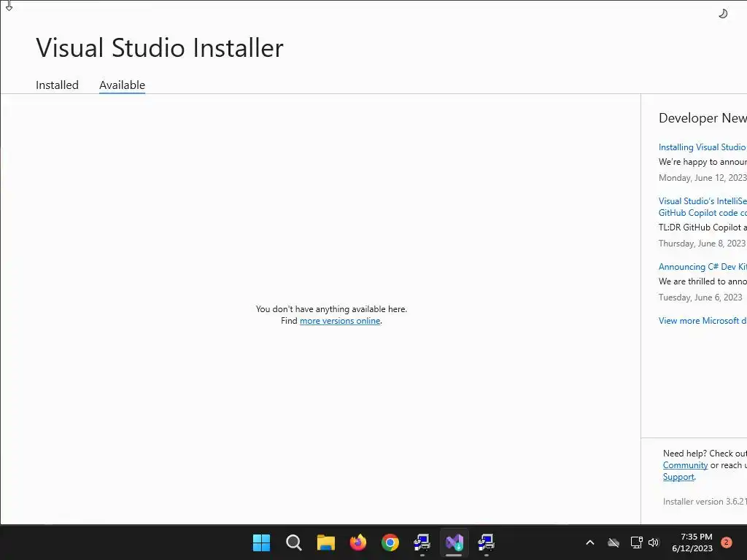747x560 pixels.
Task: Open the more versions online link
Action: (x=340, y=321)
